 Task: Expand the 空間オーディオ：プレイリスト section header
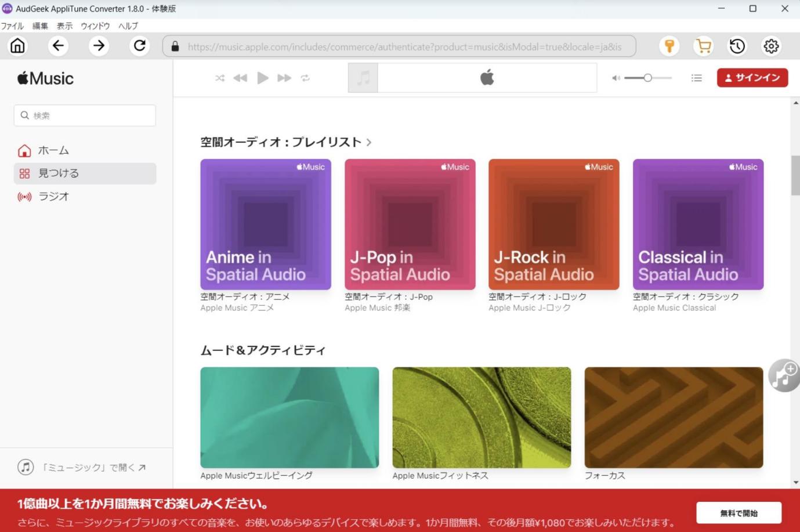click(286, 142)
